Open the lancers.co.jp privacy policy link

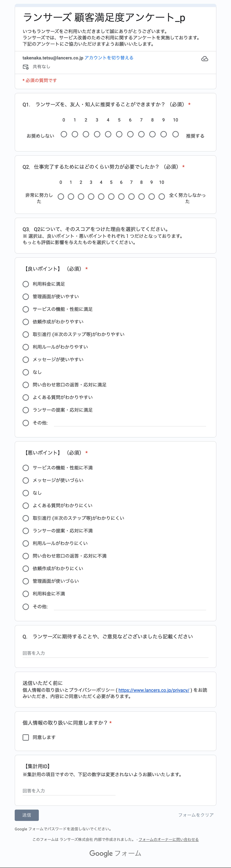pyautogui.click(x=154, y=690)
